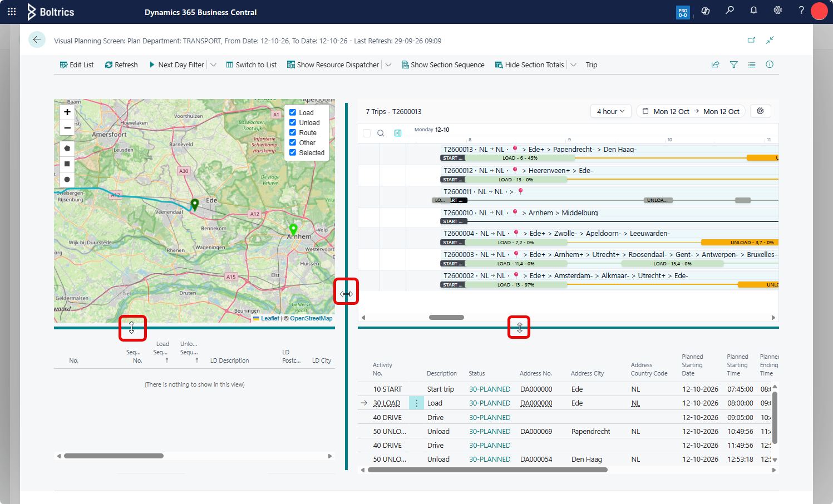
Task: Open the settings gear in header
Action: (777, 10)
